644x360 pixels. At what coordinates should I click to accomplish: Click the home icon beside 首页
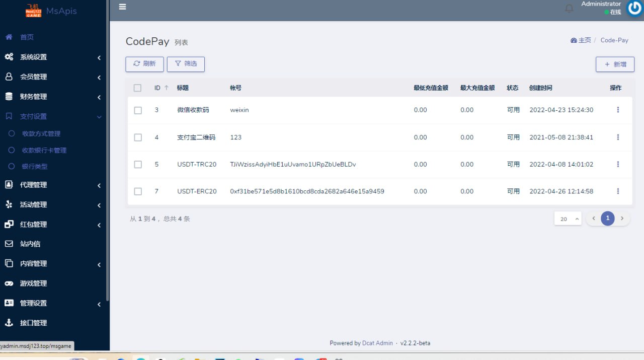(x=9, y=37)
